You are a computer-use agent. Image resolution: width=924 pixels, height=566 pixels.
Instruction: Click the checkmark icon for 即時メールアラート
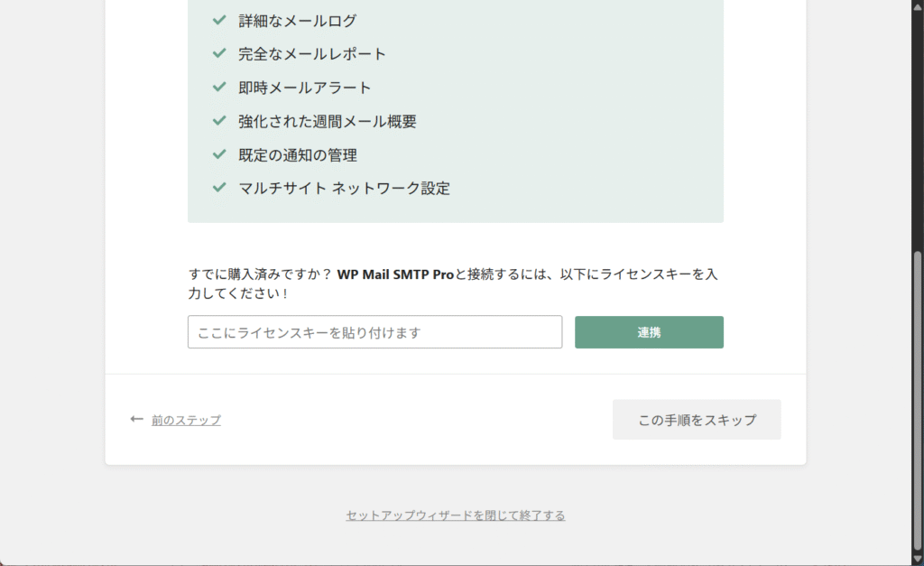(x=218, y=87)
